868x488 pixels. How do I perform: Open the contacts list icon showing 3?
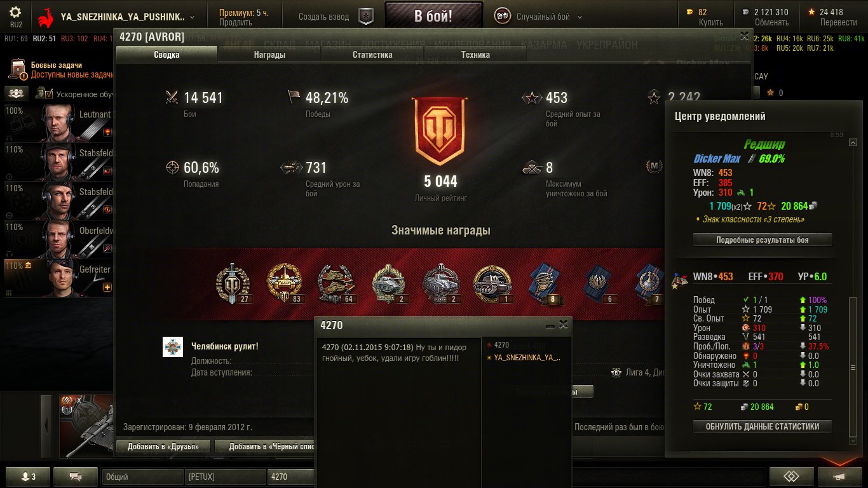coord(27,476)
